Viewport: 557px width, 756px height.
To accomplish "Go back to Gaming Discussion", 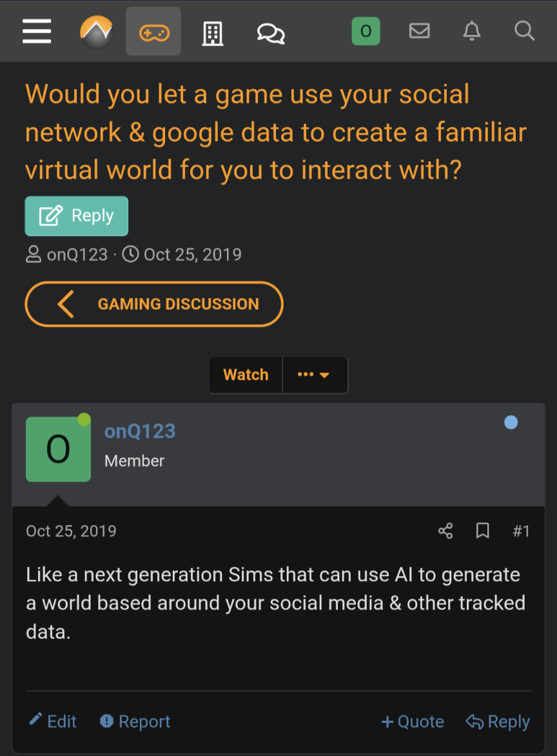I will 154,304.
